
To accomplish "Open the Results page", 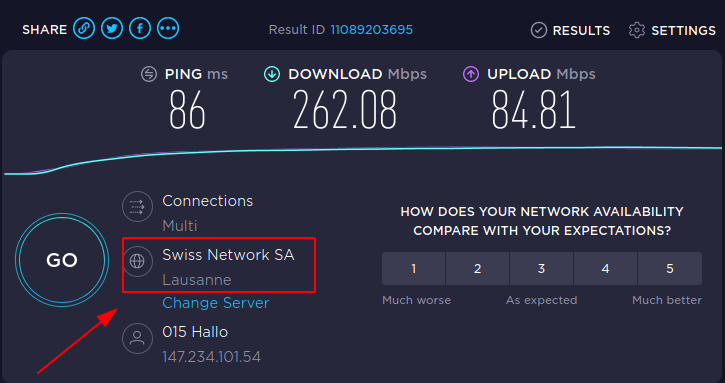I will (x=571, y=31).
